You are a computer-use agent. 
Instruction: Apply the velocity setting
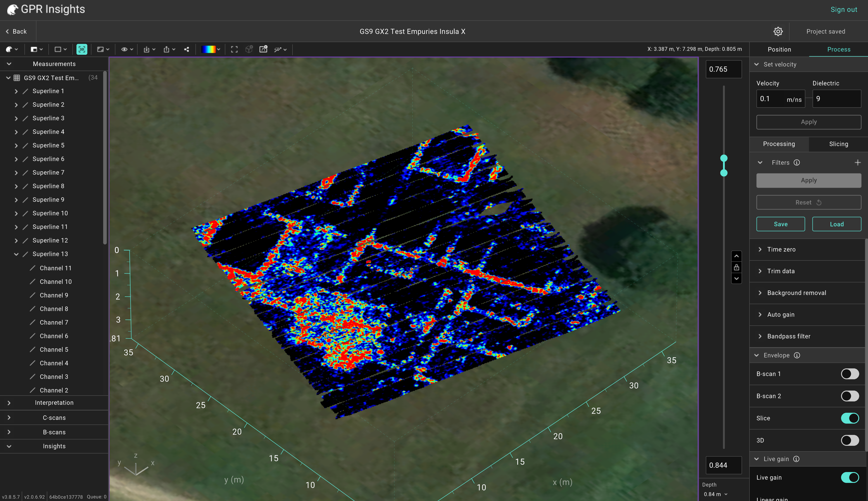tap(809, 122)
